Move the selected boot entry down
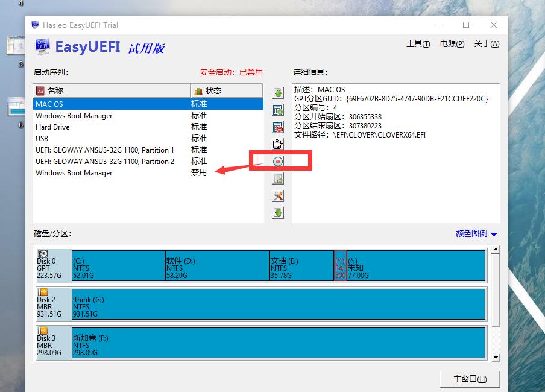The width and height of the screenshot is (545, 392). click(277, 212)
